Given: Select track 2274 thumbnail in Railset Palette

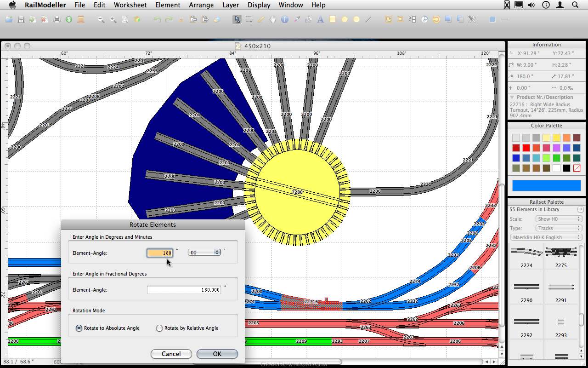Looking at the screenshot, I should tap(526, 256).
